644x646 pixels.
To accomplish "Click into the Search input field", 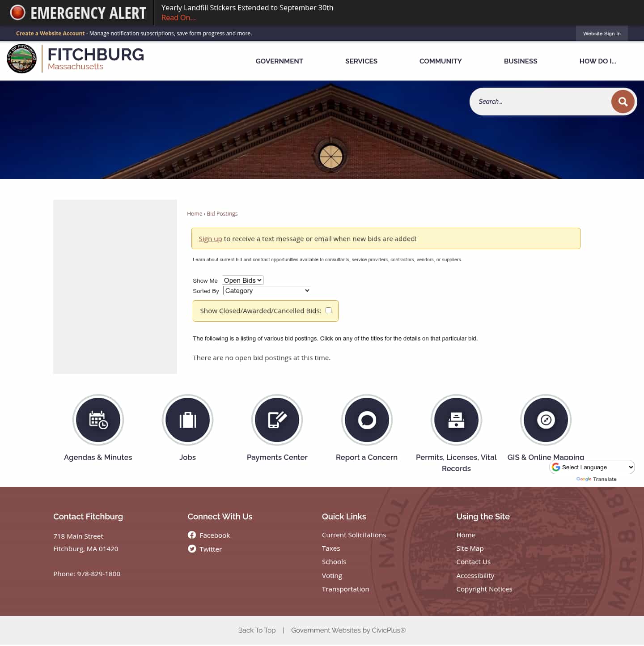I will pos(540,102).
